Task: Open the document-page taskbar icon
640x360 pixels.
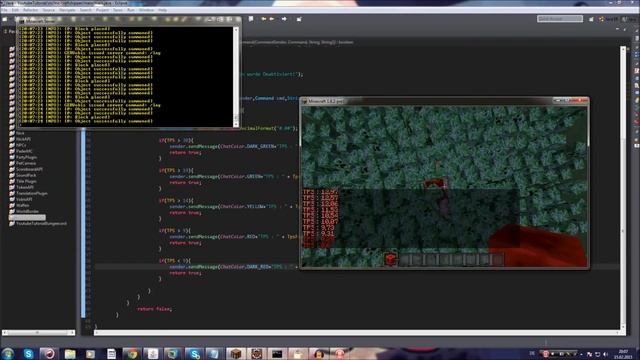Action: tap(111, 354)
